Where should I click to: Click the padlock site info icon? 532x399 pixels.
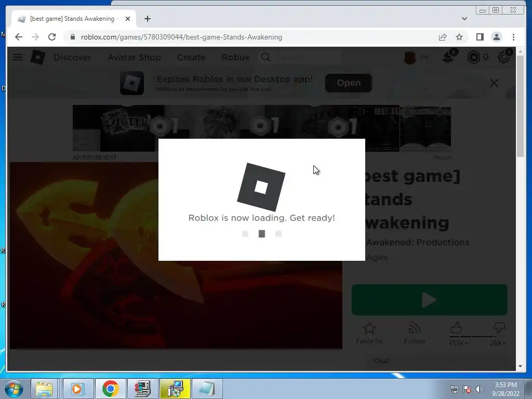[72, 37]
